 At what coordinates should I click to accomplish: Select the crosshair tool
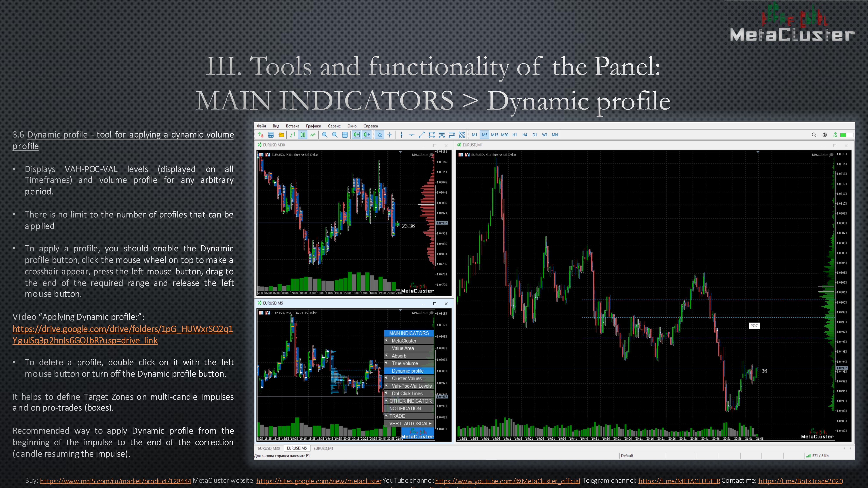[390, 135]
